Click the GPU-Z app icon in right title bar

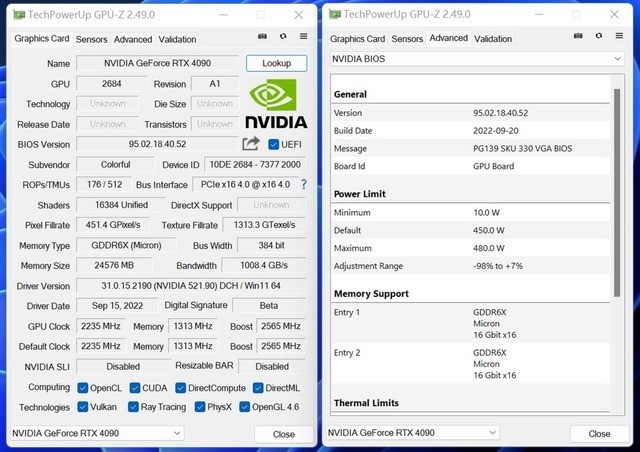335,14
